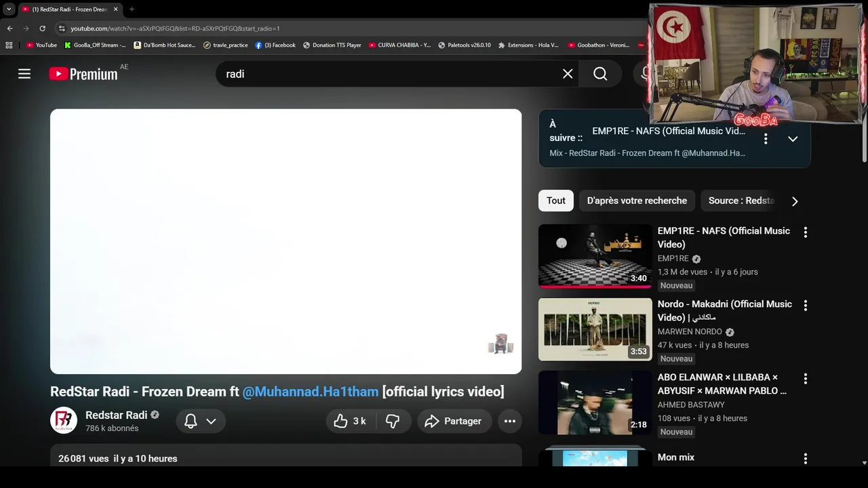Viewport: 868px width, 488px height.
Task: Open options menu for Nordo - Makadni
Action: point(805,306)
